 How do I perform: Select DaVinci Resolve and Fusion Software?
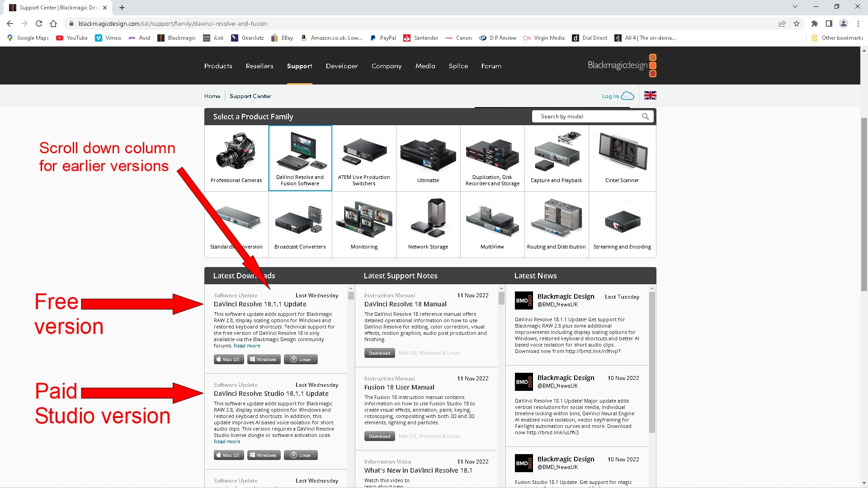click(300, 158)
